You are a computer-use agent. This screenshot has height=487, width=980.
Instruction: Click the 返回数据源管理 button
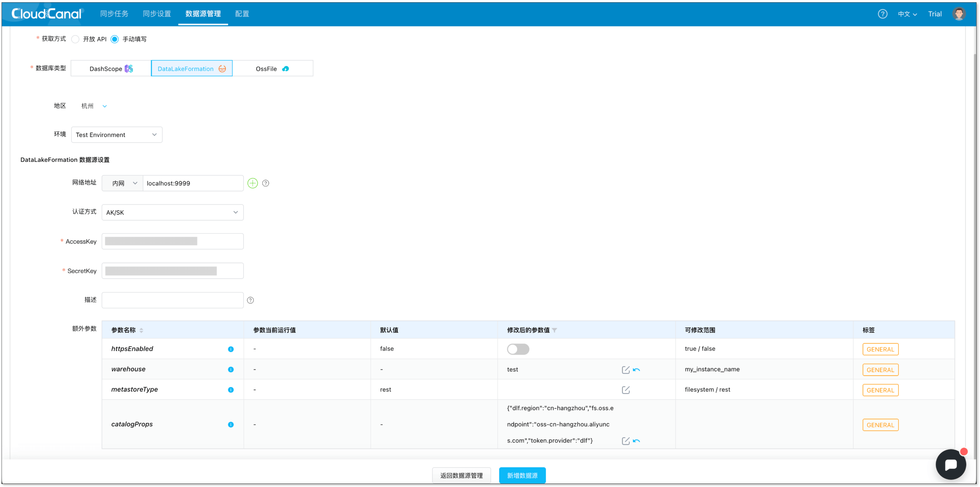461,475
